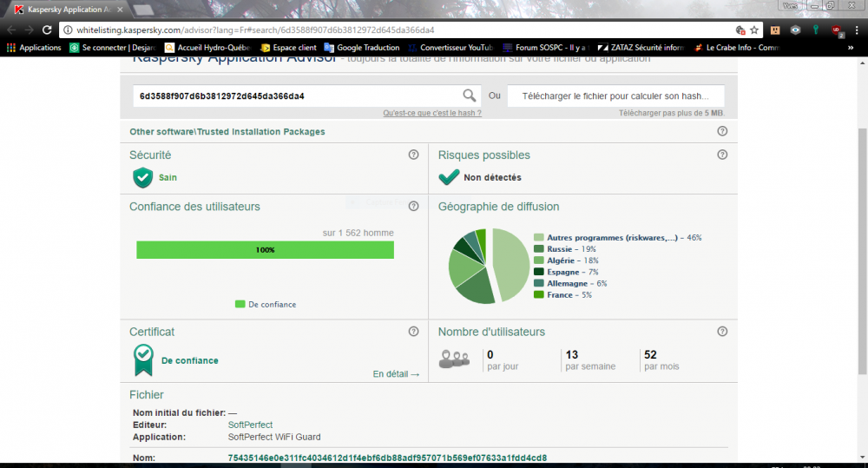Click the France legend color swatch
The width and height of the screenshot is (868, 468).
[x=539, y=294]
